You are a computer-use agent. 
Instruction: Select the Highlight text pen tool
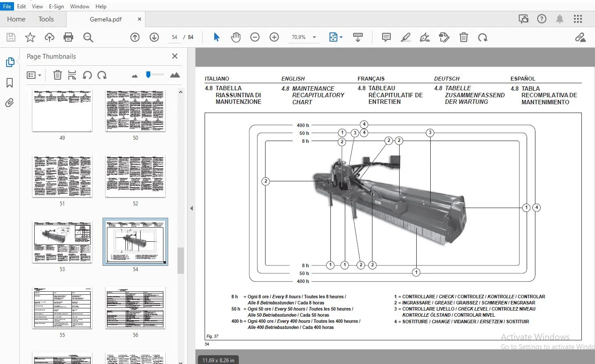click(x=405, y=37)
